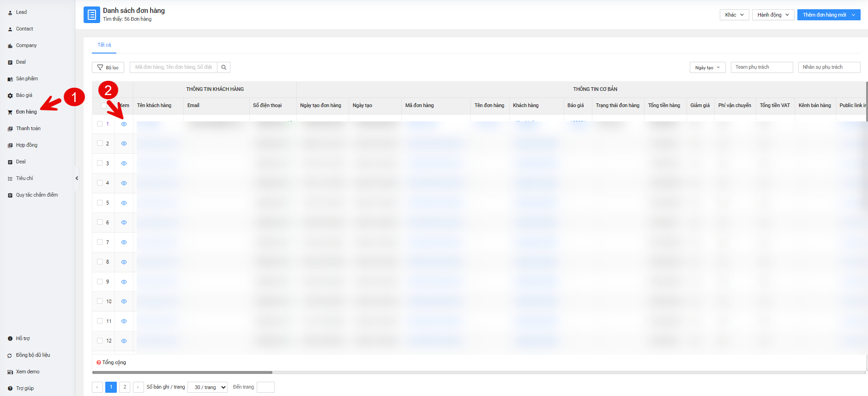
Task: Click the Danh sách đơn hàng list icon
Action: [91, 15]
